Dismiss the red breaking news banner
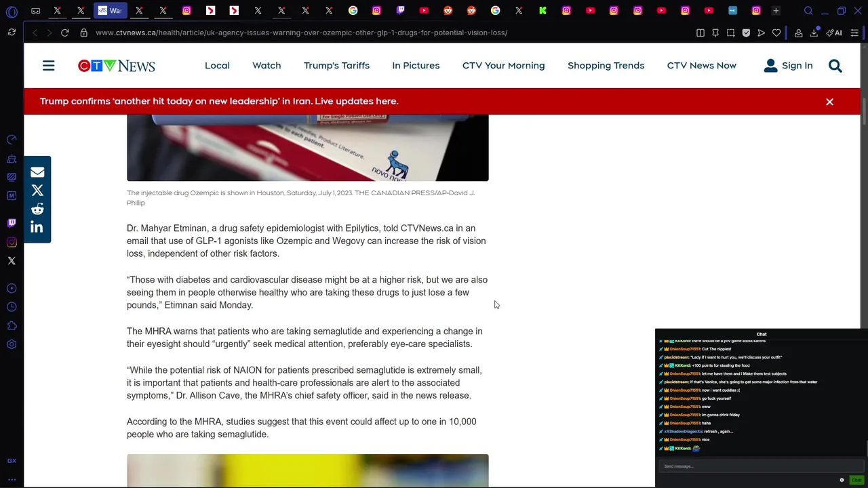The image size is (868, 488). pos(829,102)
